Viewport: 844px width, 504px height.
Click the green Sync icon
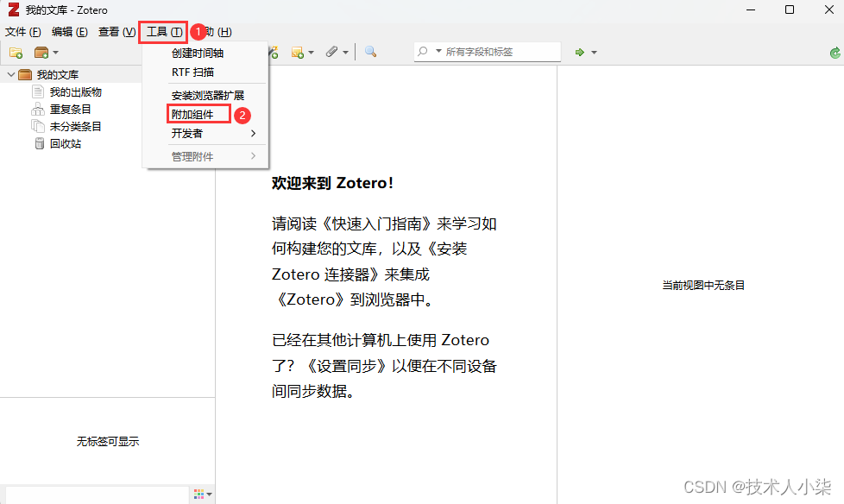[x=835, y=53]
